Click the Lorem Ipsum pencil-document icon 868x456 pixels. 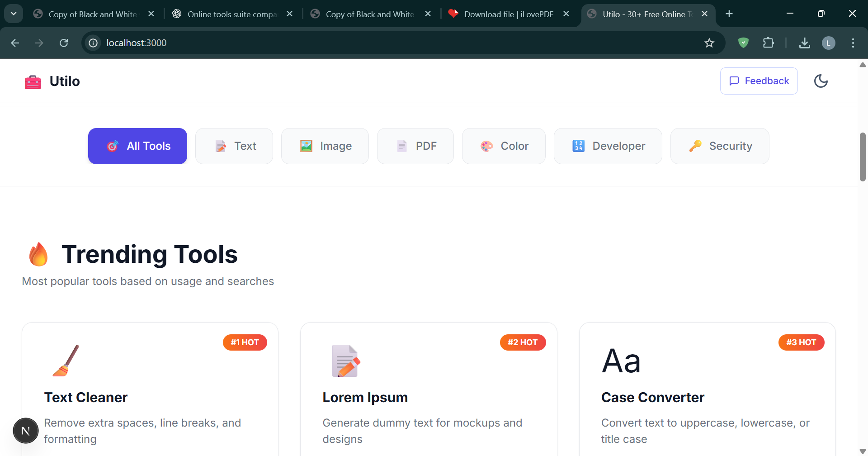click(x=345, y=361)
